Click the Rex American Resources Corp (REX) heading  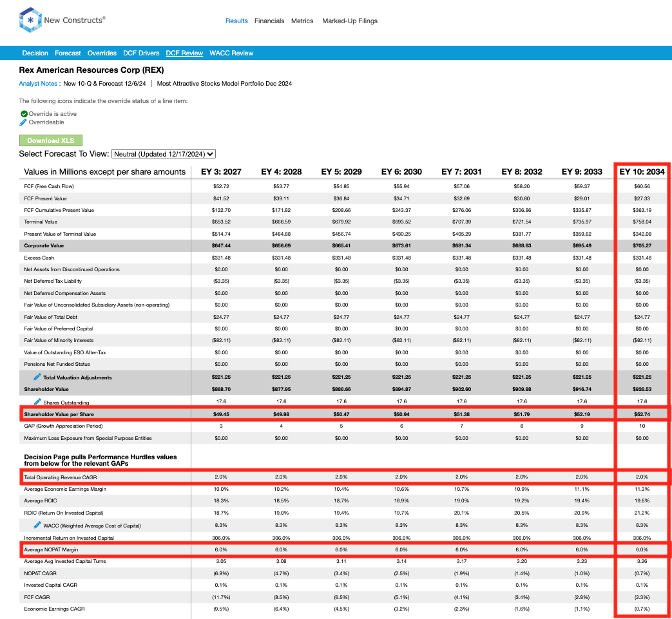click(91, 70)
